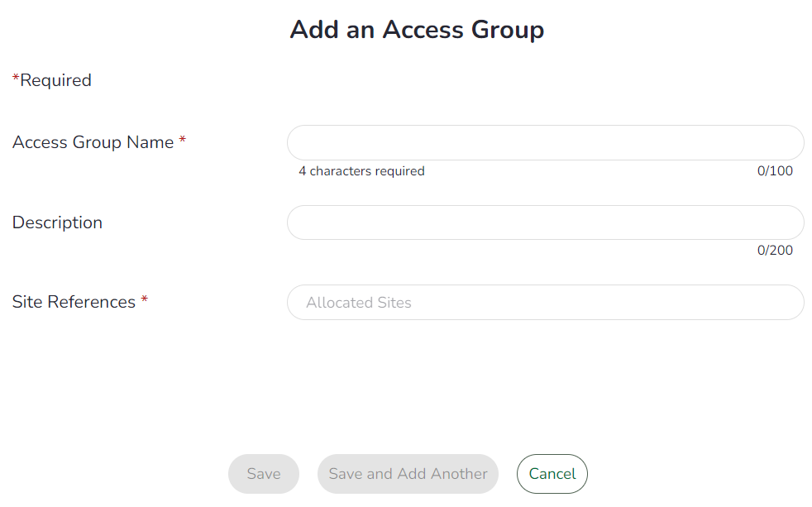Click the Site References label

pyautogui.click(x=74, y=302)
